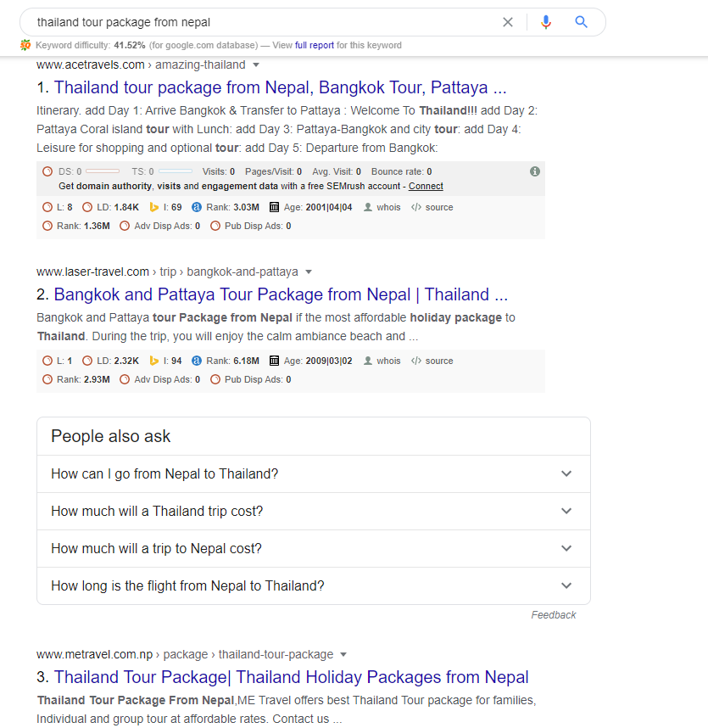Image resolution: width=708 pixels, height=728 pixels.
Task: Click the Age archive icon showing 2001|04|04
Action: [x=274, y=207]
